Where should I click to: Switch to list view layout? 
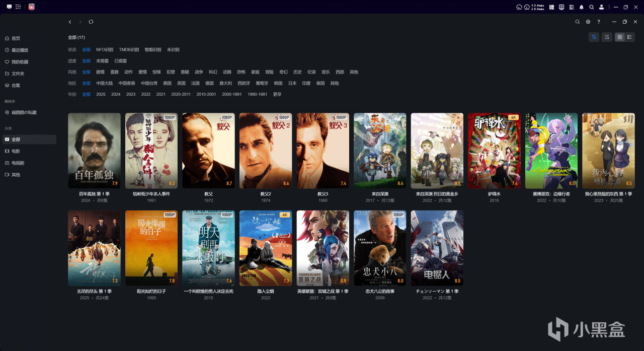[630, 37]
